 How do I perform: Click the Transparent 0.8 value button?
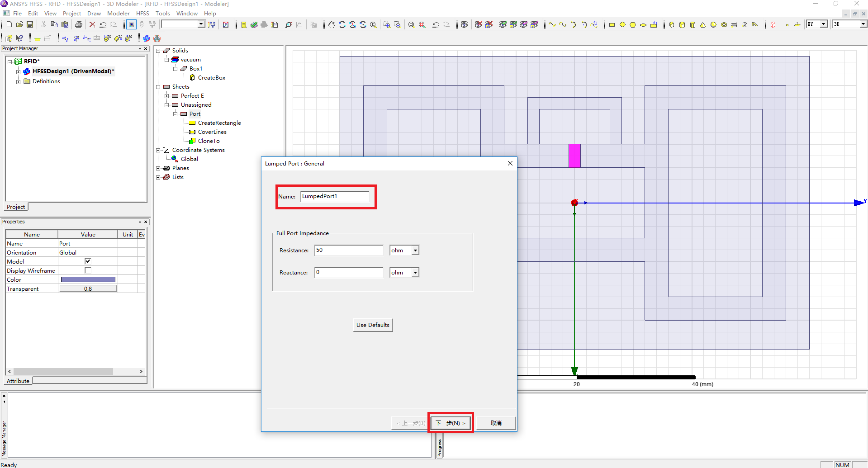[88, 288]
